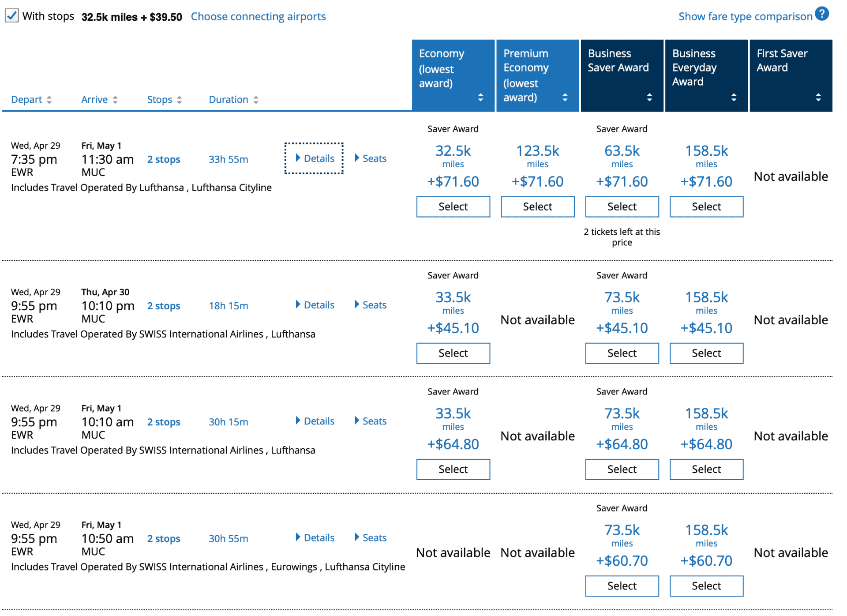Image resolution: width=847 pixels, height=616 pixels.
Task: Select the 63.5k miles Business Saver fare
Action: pyautogui.click(x=622, y=207)
